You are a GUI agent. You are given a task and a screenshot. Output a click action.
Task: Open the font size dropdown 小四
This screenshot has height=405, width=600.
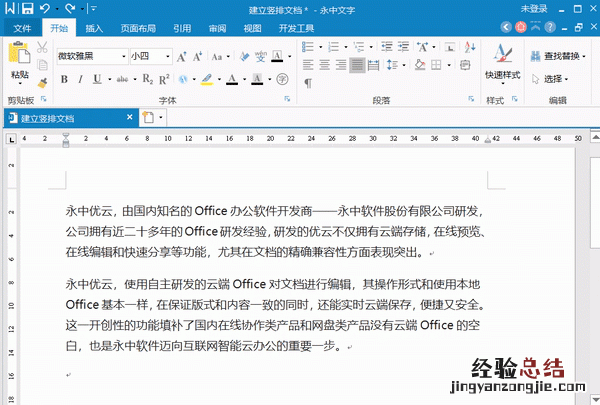click(x=168, y=56)
